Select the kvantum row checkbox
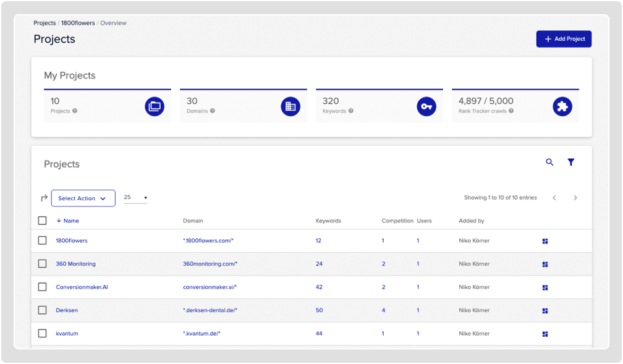Screen dimensions: 623x364 42,334
